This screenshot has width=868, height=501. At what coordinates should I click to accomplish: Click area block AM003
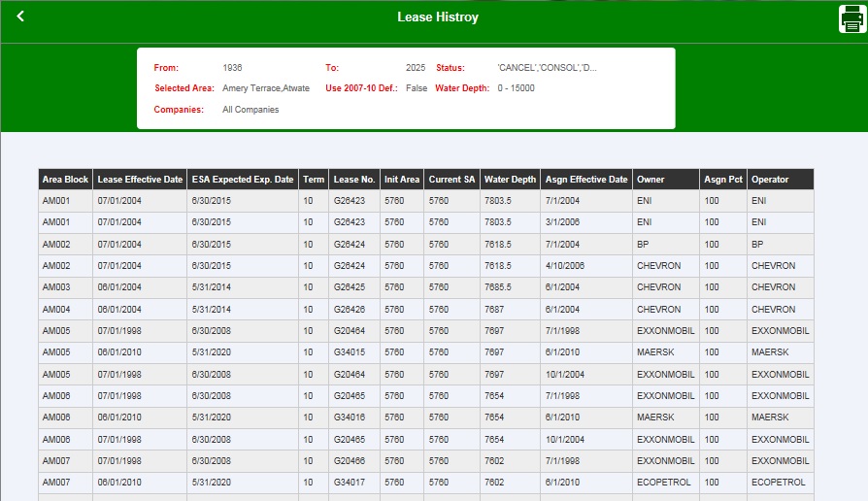pos(56,287)
